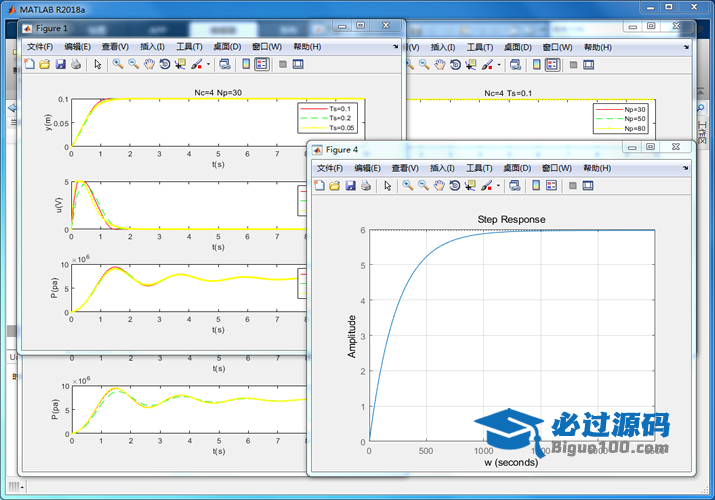Screen dimensions: 715x500
Task: Open file icon in Figure 4 toolbar
Action: click(x=335, y=186)
